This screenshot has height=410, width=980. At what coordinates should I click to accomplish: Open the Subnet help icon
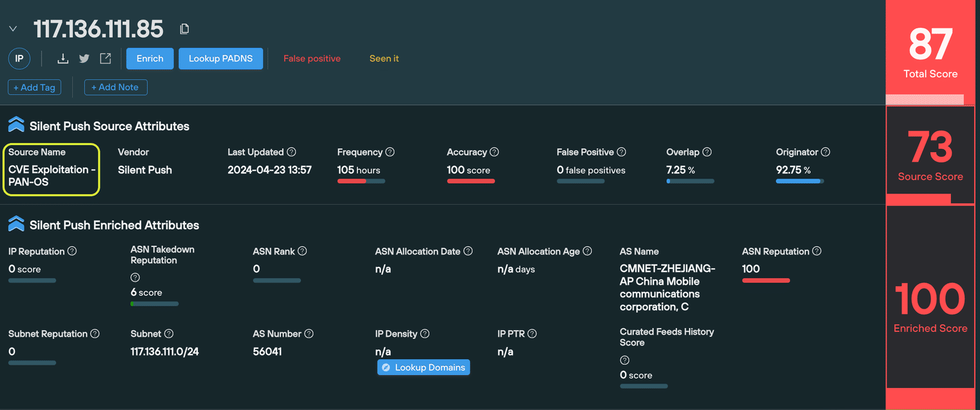(169, 334)
